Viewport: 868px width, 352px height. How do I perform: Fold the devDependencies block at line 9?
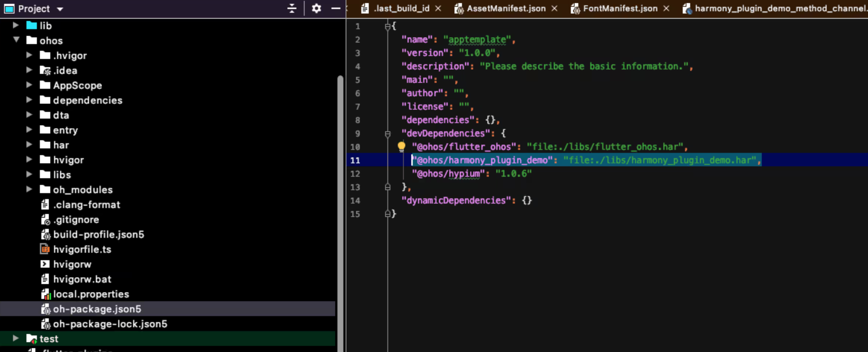click(x=387, y=134)
